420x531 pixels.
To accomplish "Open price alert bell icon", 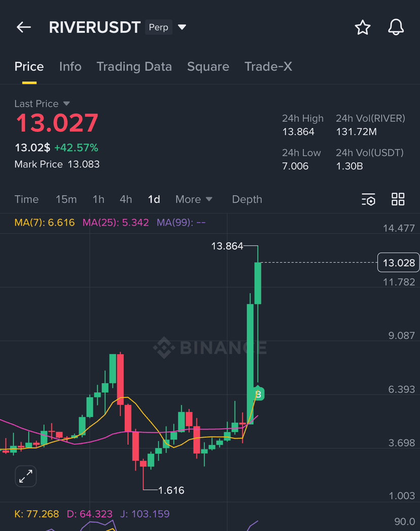I will [x=396, y=27].
